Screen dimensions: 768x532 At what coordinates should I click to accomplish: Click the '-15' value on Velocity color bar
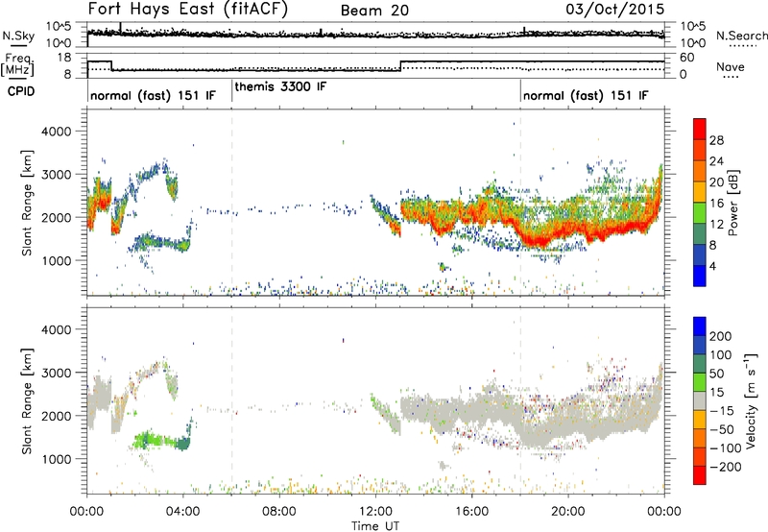coord(722,410)
